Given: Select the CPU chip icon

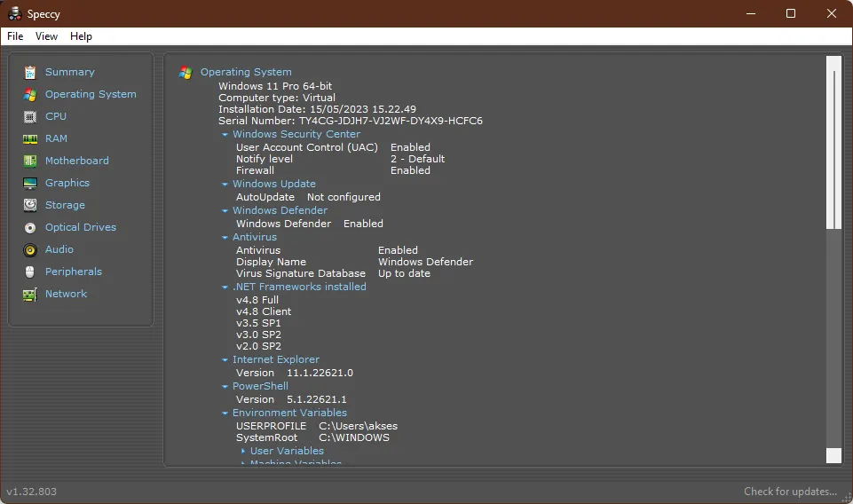Looking at the screenshot, I should coord(30,116).
